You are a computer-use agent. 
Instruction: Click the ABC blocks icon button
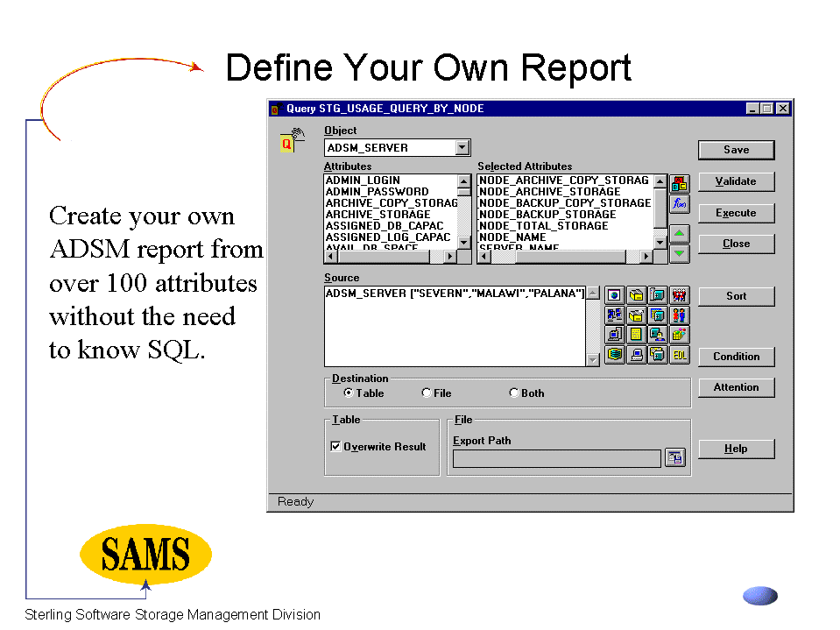click(679, 184)
